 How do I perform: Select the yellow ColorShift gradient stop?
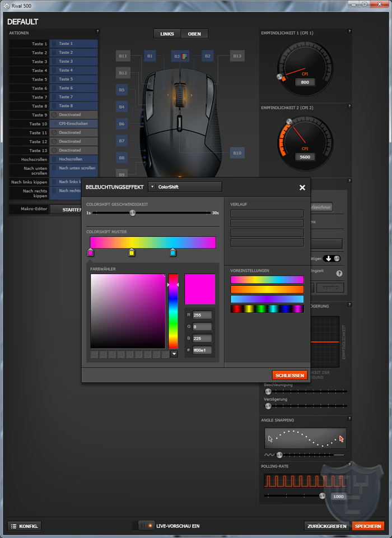pos(132,253)
